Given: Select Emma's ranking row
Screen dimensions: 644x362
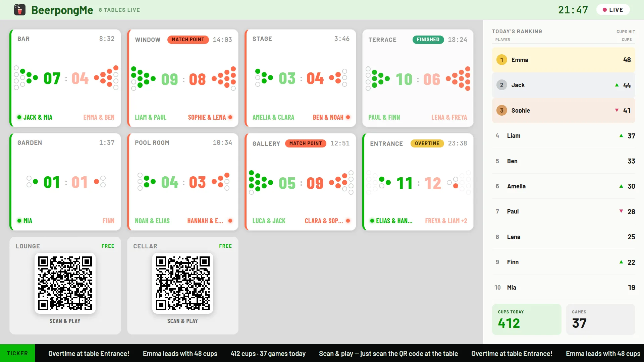Looking at the screenshot, I should 563,60.
